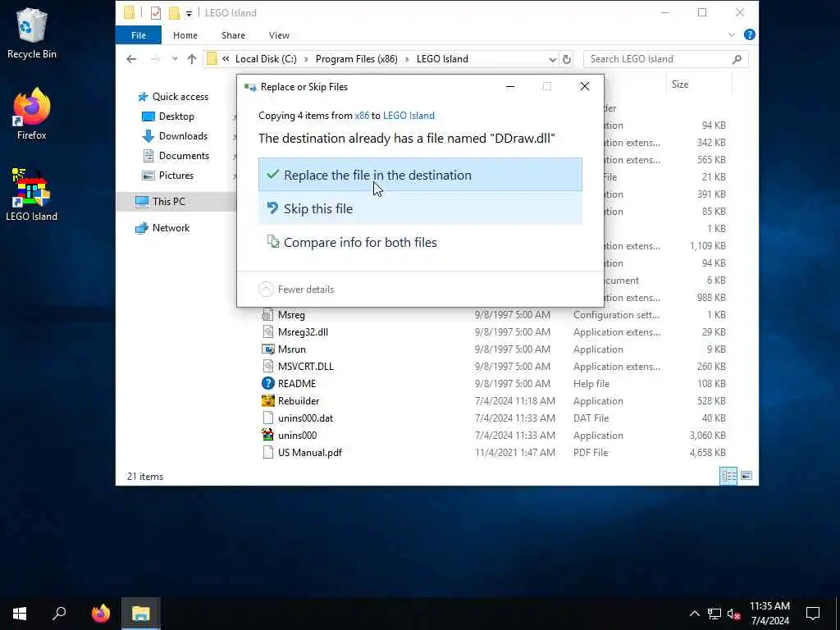The height and width of the screenshot is (630, 840).
Task: Select the Firefox desktop shortcut
Action: coord(32,114)
